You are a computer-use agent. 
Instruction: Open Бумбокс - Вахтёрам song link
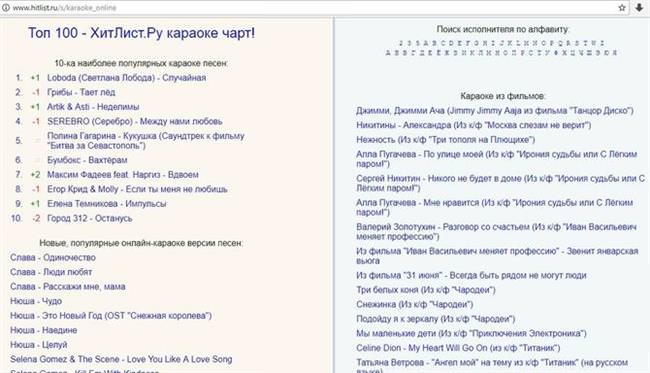87,160
